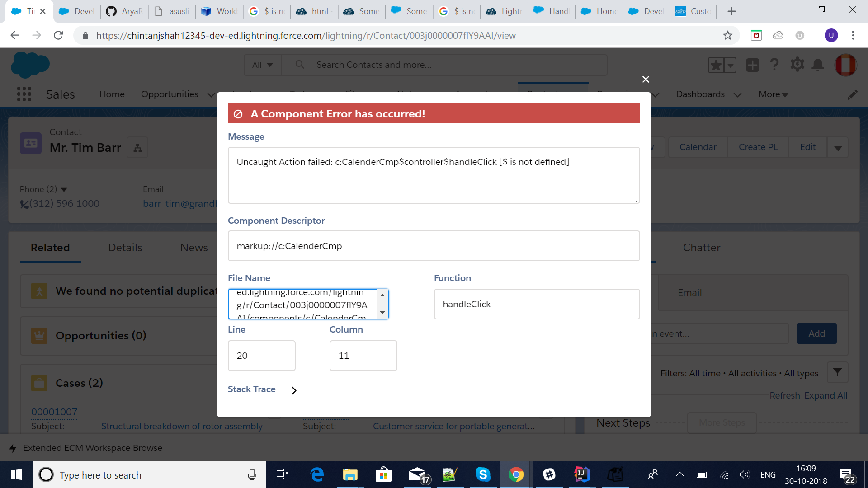This screenshot has width=868, height=488.
Task: Click the Create PL button
Action: click(x=758, y=147)
